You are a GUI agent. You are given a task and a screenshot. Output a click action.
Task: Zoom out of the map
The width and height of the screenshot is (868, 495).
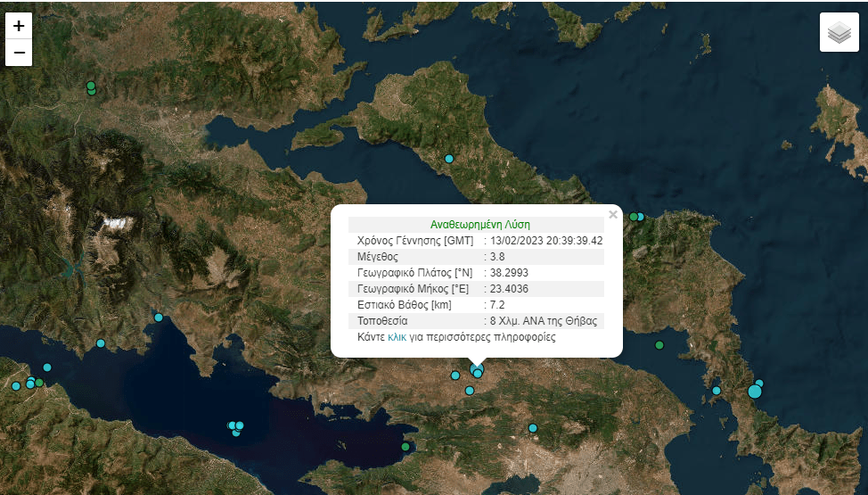pos(19,54)
